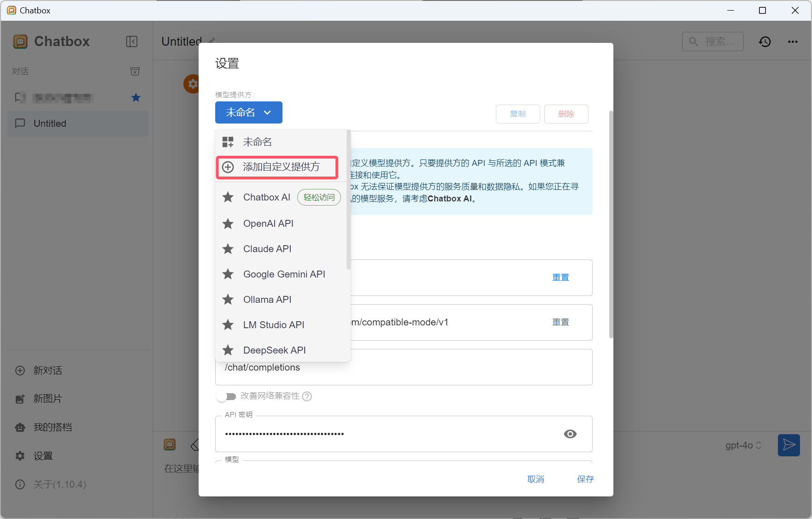Viewport: 812px width, 519px height.
Task: Select DeepSeek API provider
Action: (x=281, y=350)
